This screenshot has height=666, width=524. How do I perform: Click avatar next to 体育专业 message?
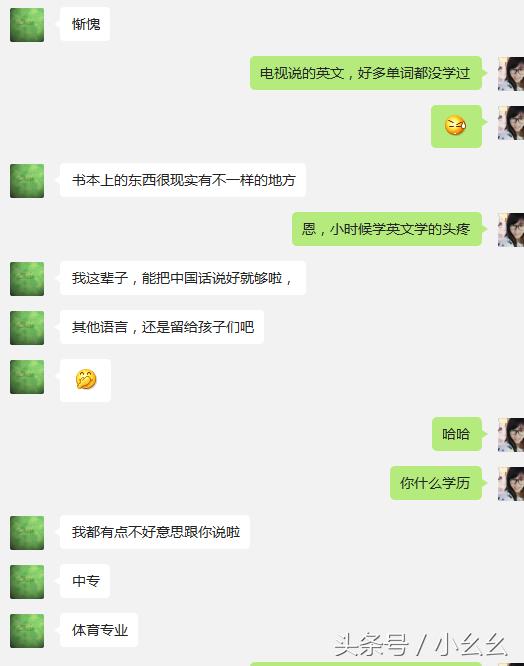tap(27, 631)
